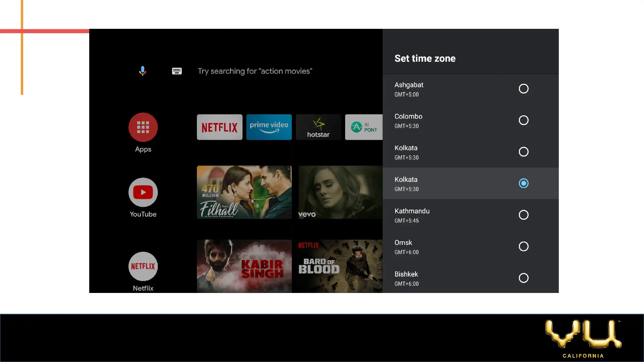Choose the Bishkek time zone entry

tap(470, 278)
